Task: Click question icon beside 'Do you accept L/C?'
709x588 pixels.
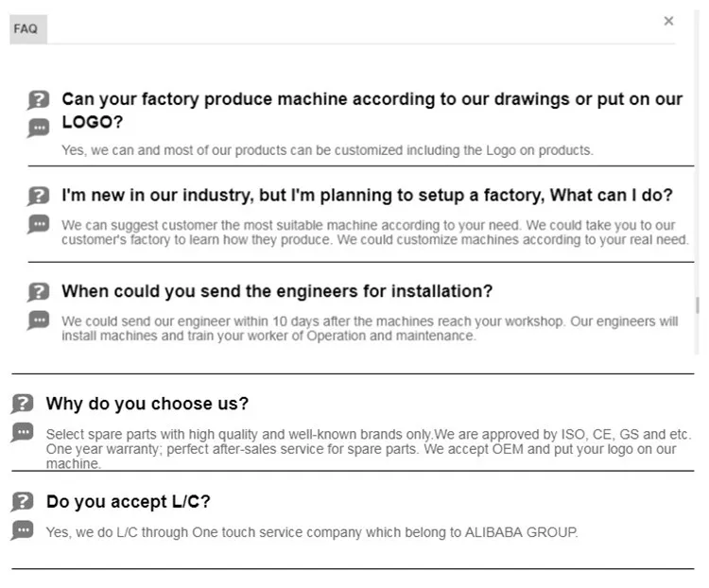Action: 22,502
